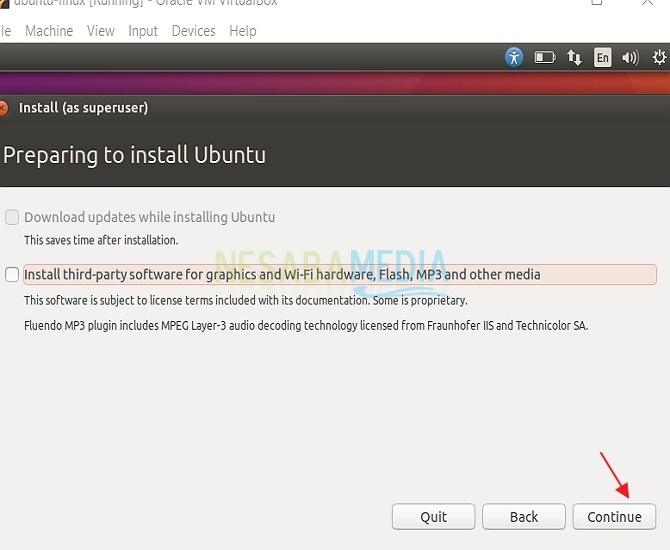Image resolution: width=670 pixels, height=550 pixels.
Task: Check the battery status indicator
Action: coord(545,57)
